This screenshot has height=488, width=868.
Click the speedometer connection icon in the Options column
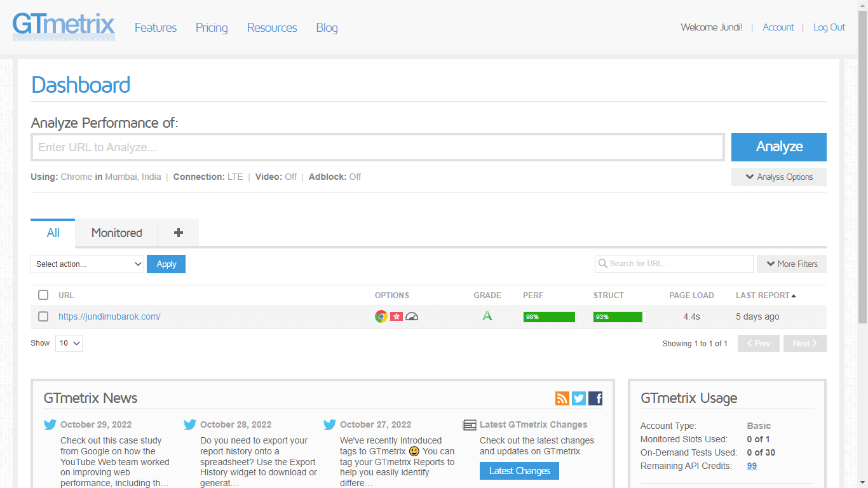(412, 316)
